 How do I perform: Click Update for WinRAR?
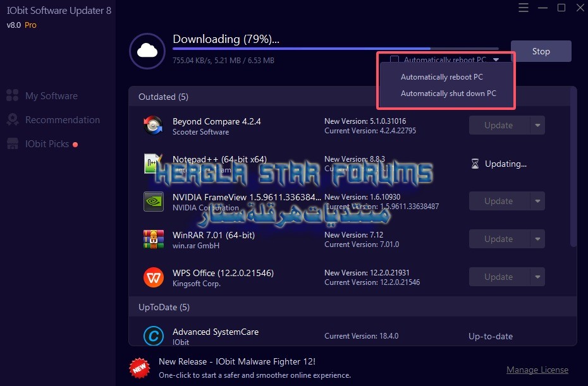coord(499,239)
